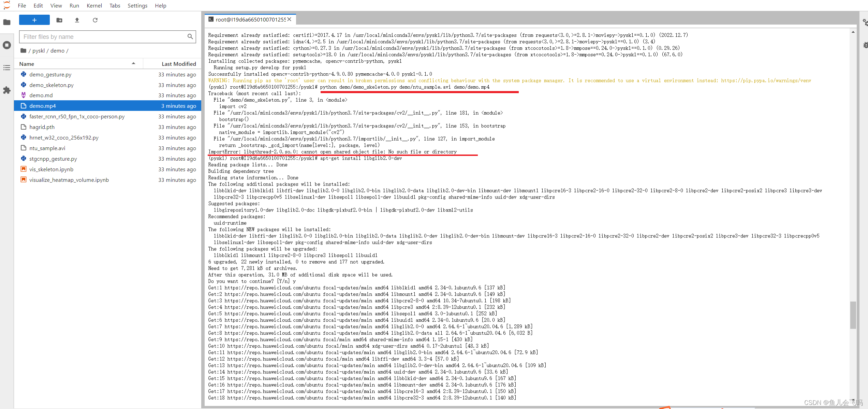The height and width of the screenshot is (409, 868).
Task: Open the Settings menu
Action: pos(137,5)
